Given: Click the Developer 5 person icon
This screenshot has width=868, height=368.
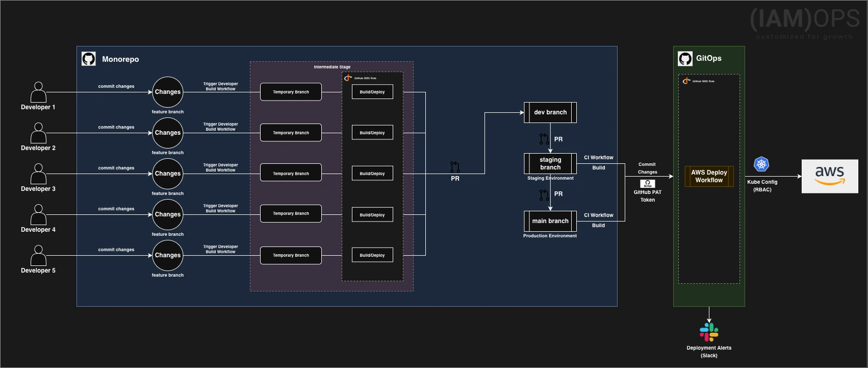Looking at the screenshot, I should (38, 256).
